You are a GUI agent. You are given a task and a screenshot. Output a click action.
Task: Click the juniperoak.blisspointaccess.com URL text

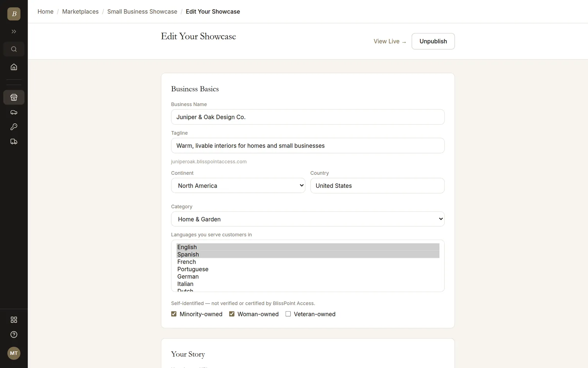point(209,162)
